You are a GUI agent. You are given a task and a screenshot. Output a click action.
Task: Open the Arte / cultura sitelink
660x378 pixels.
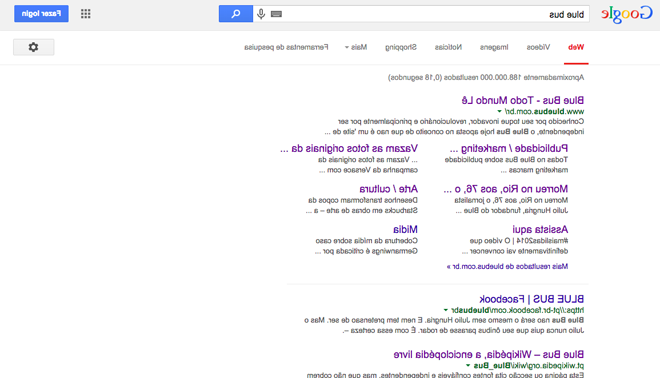click(389, 189)
